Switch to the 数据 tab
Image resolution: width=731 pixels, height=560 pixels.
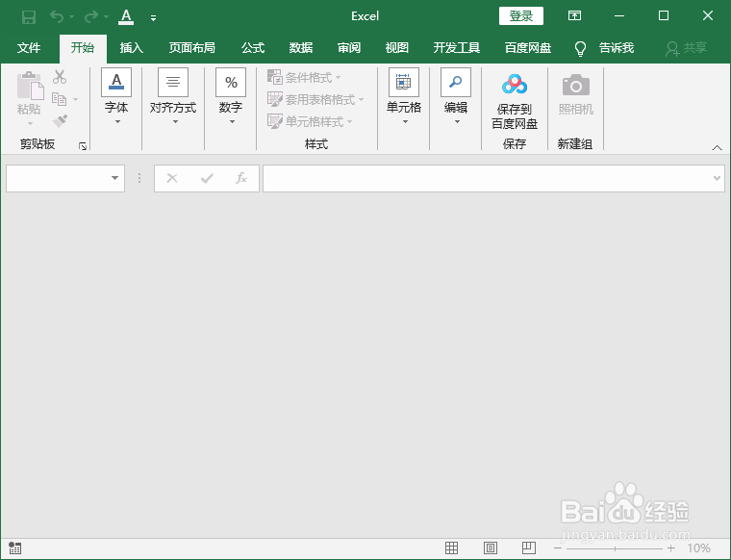[x=301, y=47]
